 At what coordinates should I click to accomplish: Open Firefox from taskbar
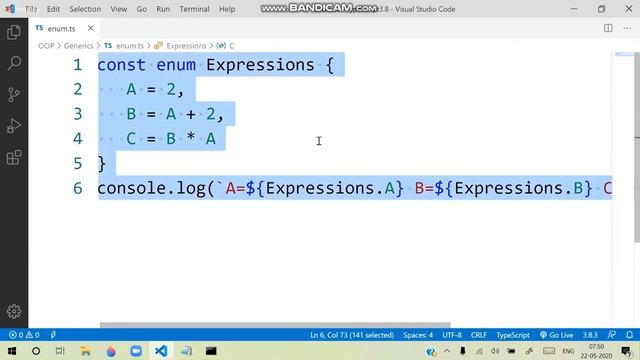111,351
